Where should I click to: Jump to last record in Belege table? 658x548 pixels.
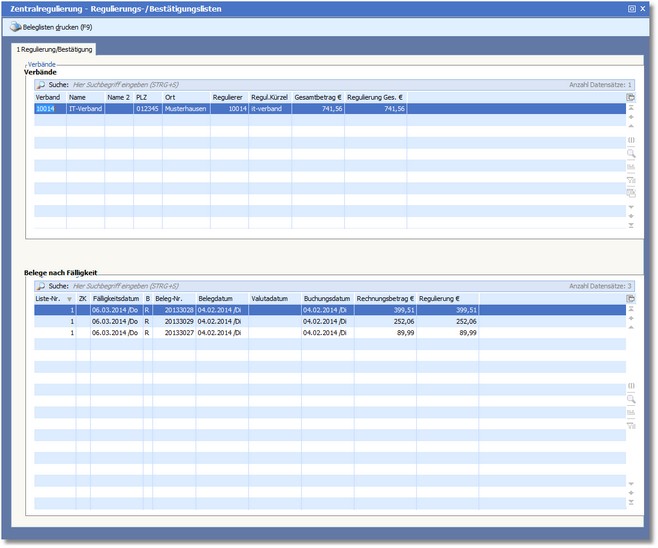coord(631,503)
